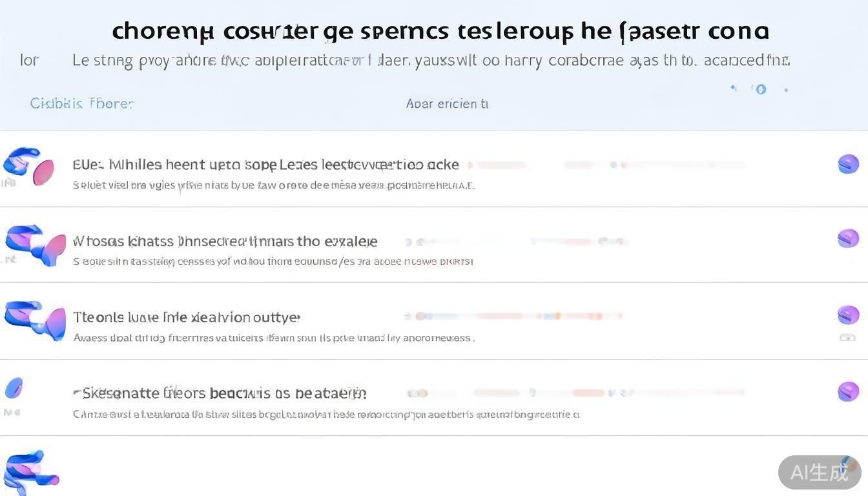Open the 'Tteonls luate' list item title

click(x=187, y=317)
